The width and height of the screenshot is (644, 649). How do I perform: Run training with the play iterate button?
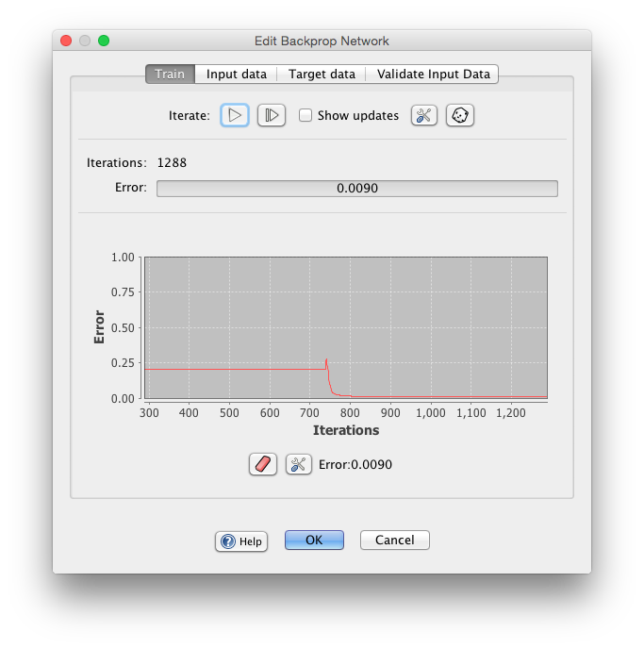[235, 115]
